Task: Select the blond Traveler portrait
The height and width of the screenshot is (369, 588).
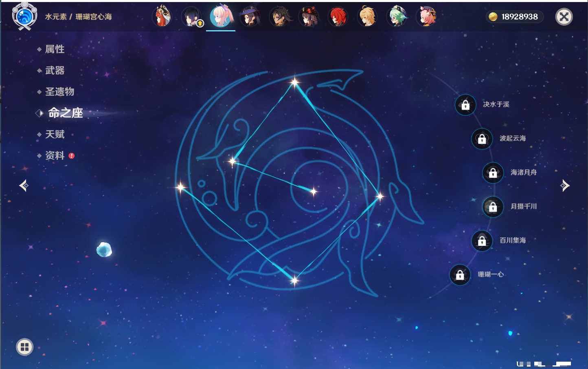Action: tap(367, 17)
